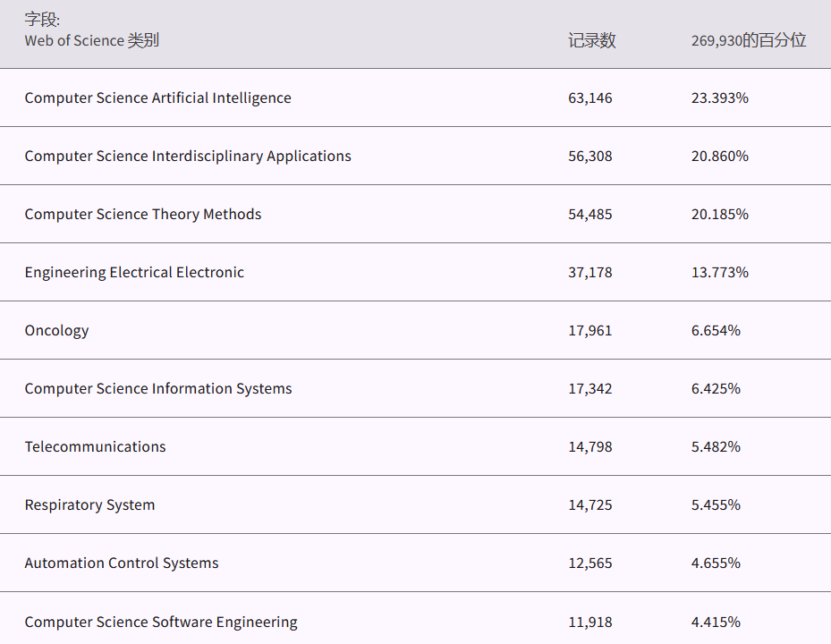The width and height of the screenshot is (831, 644).
Task: Click the Computer Science Artificial Intelligence category
Action: click(157, 98)
